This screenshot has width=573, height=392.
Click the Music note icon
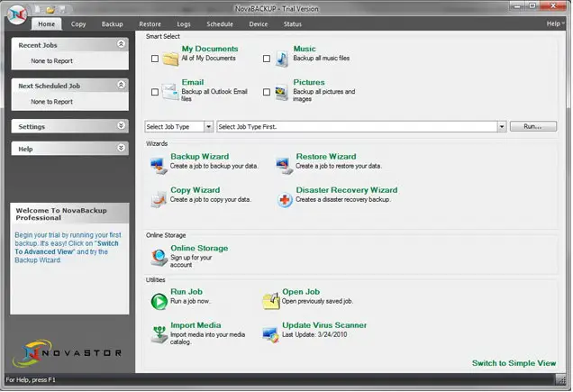click(x=282, y=59)
